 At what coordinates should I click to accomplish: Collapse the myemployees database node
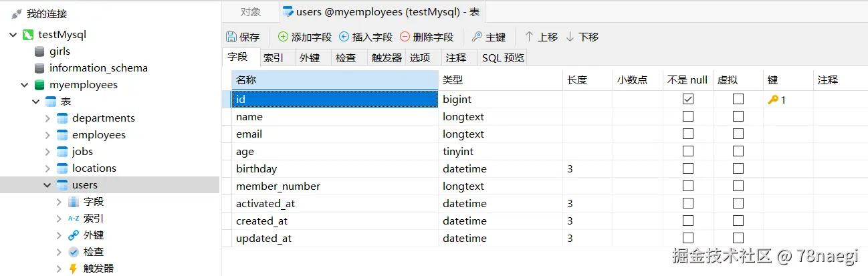coord(25,85)
